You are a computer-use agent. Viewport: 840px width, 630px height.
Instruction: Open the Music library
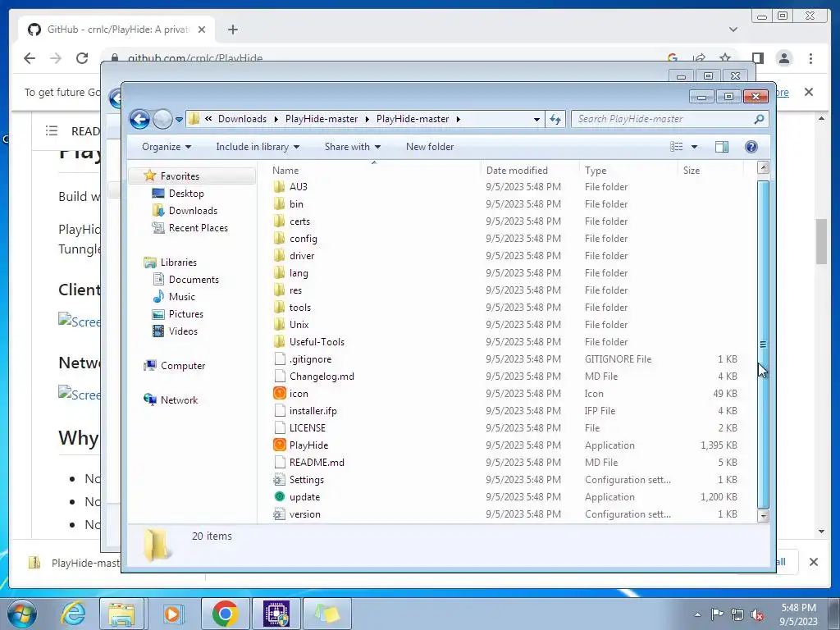181,297
